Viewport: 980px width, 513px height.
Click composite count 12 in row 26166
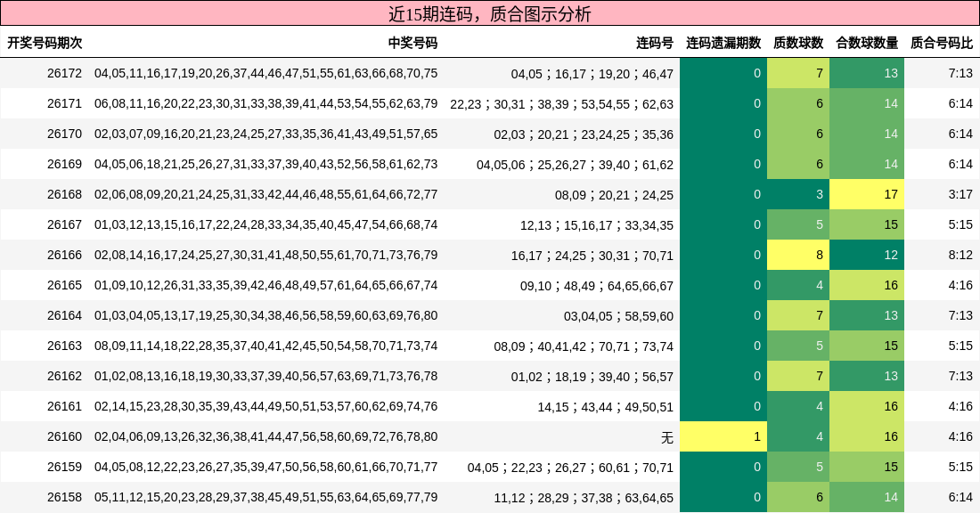(867, 255)
